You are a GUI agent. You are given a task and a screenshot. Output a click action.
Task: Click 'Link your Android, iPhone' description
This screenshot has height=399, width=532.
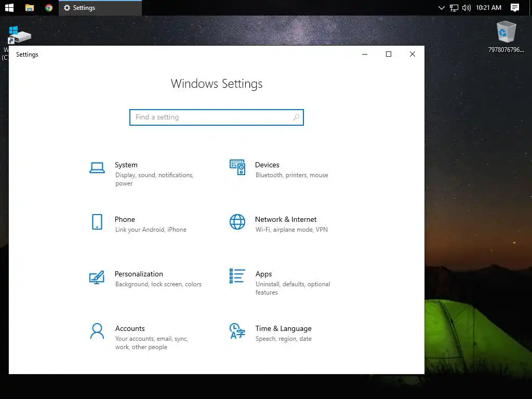(x=151, y=230)
